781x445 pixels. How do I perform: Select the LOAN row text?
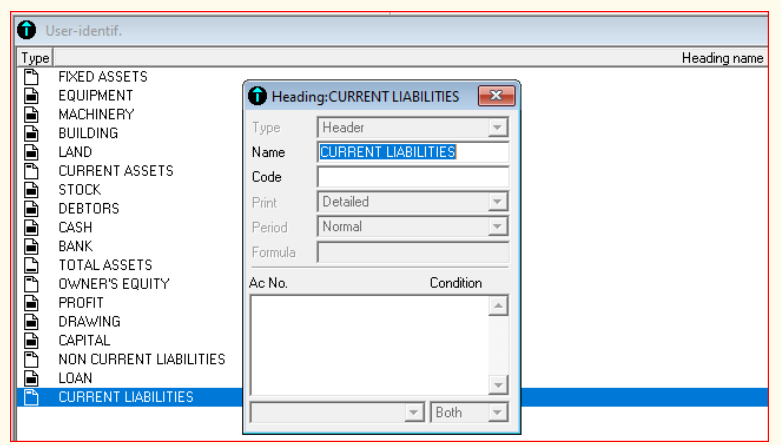click(x=75, y=378)
